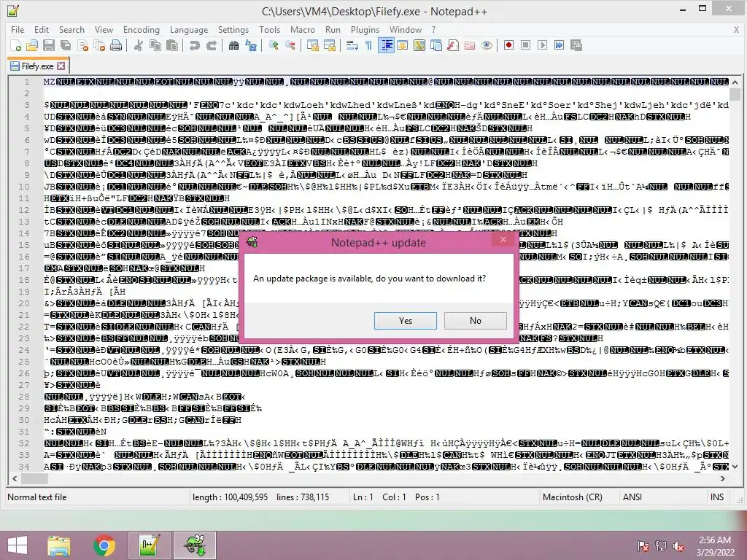Screen dimensions: 747x560
Task: Click Yes to download the update
Action: pyautogui.click(x=406, y=321)
